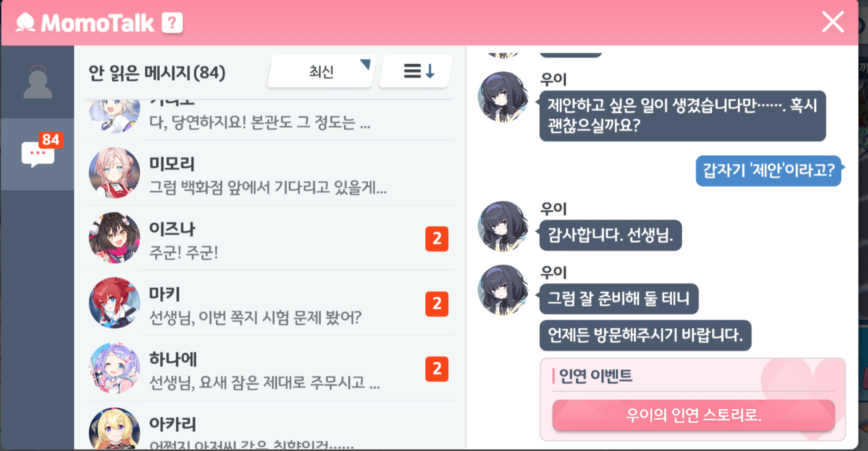Click 하나에's orange unread count badge
The width and height of the screenshot is (868, 451).
437,369
